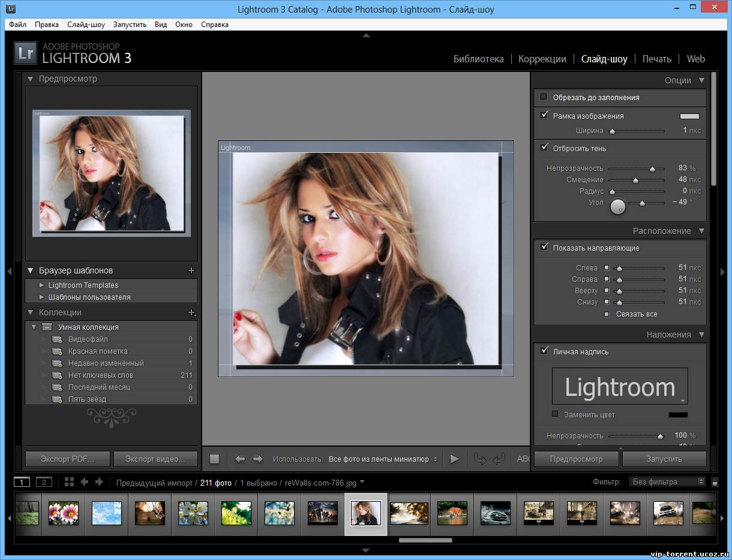Open the Без фильтра filter dropdown

click(x=667, y=482)
